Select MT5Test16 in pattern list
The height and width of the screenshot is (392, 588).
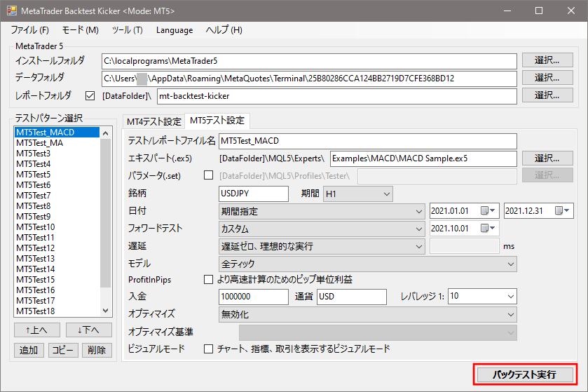click(x=57, y=290)
